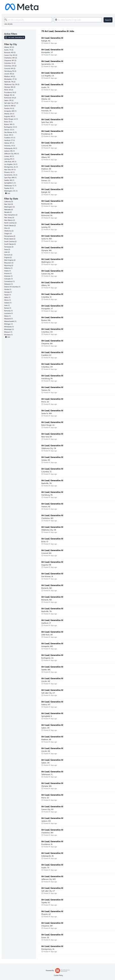115x980 pixels.
Task: Filter by state California (3)
Action: pyautogui.click(x=8, y=202)
